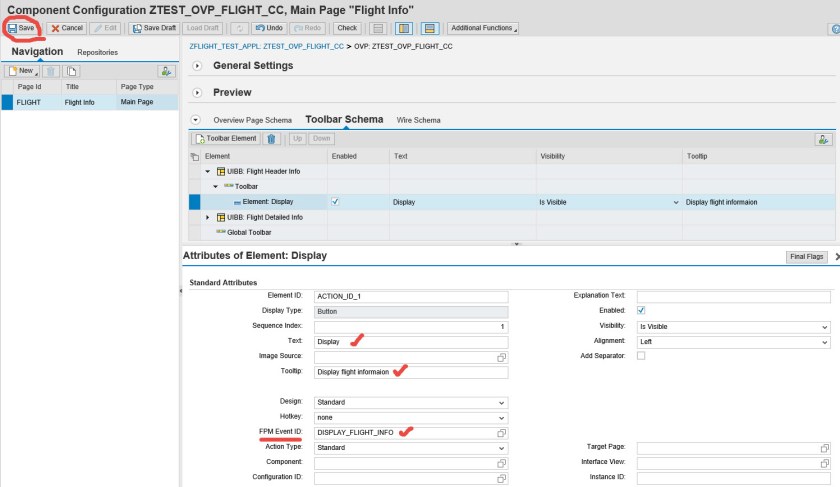Expand UIBB: Flight Detailed Info tree node
The height and width of the screenshot is (487, 840).
pos(208,217)
